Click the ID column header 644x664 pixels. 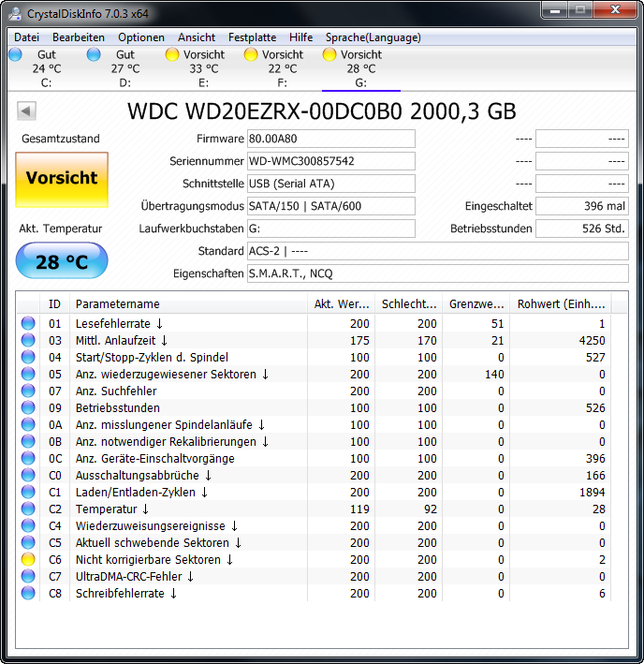click(x=54, y=303)
